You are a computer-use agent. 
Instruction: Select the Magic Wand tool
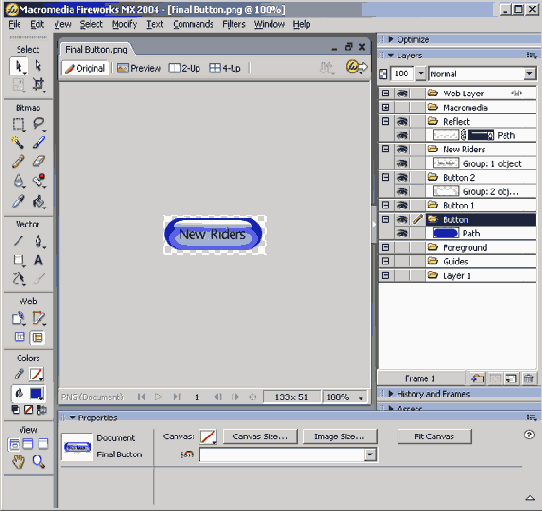[x=18, y=142]
